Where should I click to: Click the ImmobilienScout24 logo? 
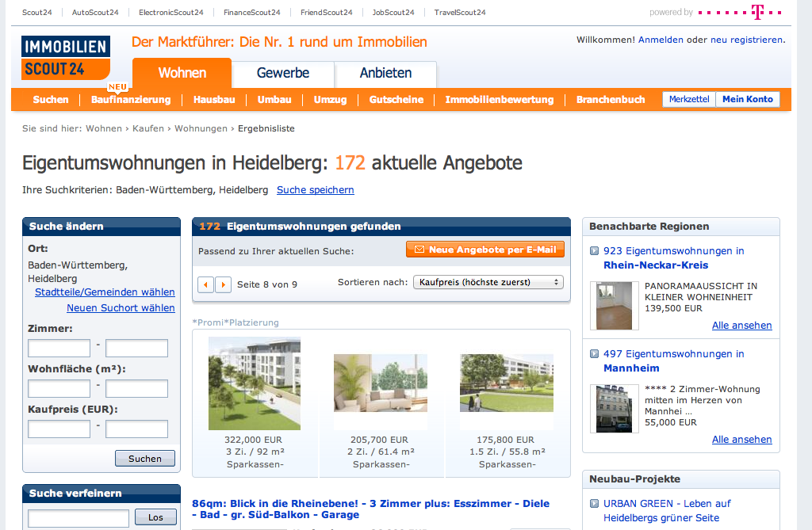66,58
